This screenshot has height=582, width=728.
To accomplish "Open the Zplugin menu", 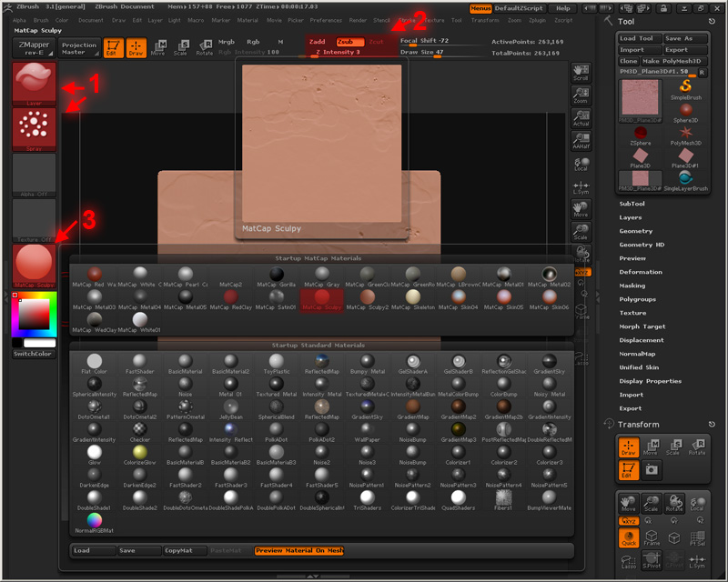I will tap(537, 20).
